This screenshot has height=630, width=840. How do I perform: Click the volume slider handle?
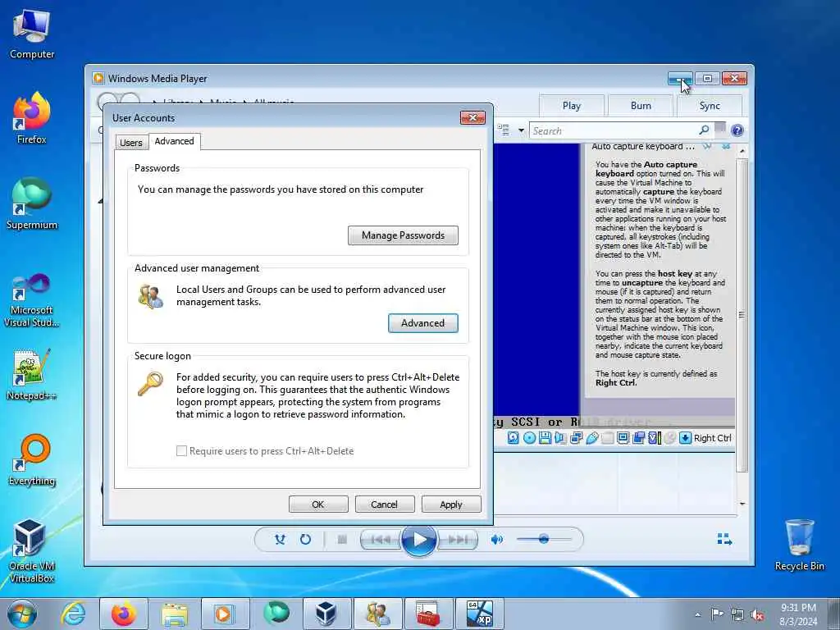coord(544,539)
